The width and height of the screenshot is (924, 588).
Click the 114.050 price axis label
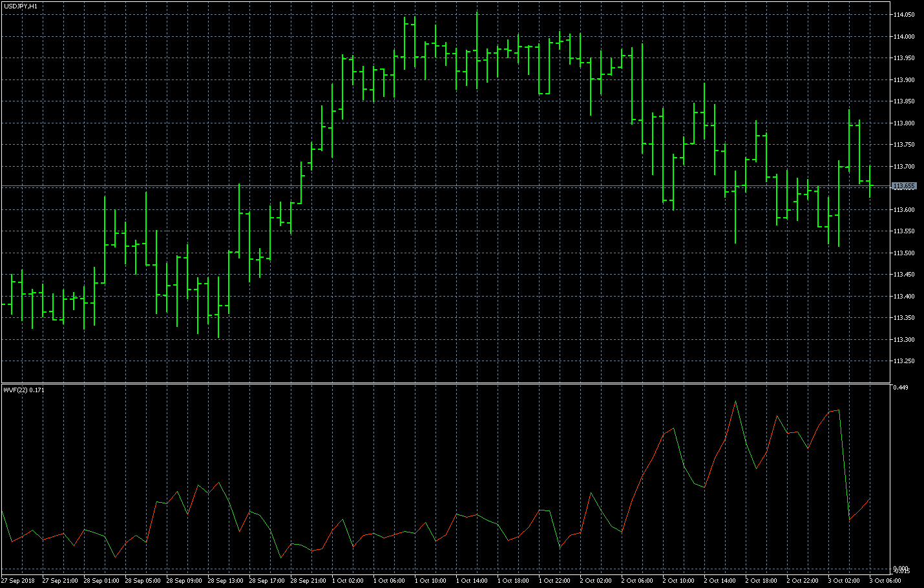point(904,15)
